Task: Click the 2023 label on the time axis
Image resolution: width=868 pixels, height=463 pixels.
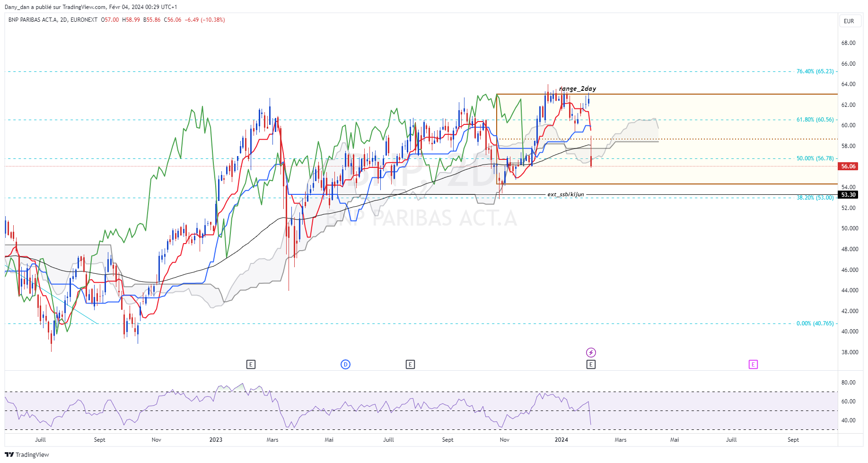Action: click(x=216, y=440)
